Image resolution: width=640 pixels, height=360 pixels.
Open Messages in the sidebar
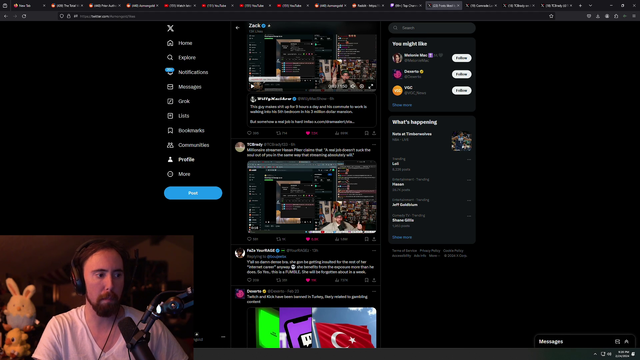coord(184,87)
